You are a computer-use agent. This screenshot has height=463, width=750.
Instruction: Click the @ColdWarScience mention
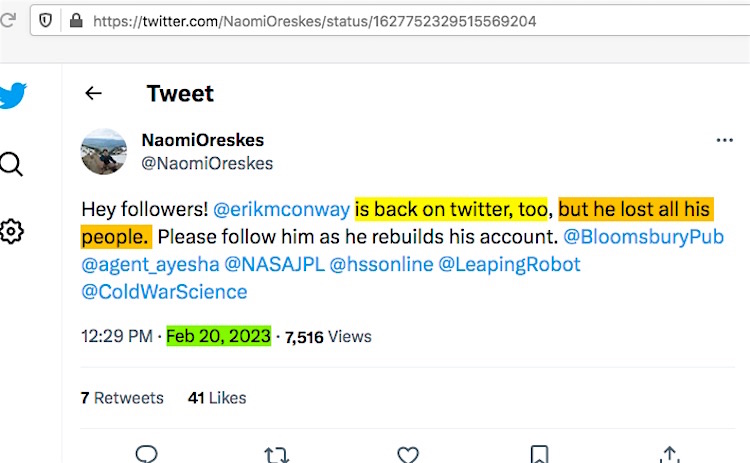click(164, 292)
